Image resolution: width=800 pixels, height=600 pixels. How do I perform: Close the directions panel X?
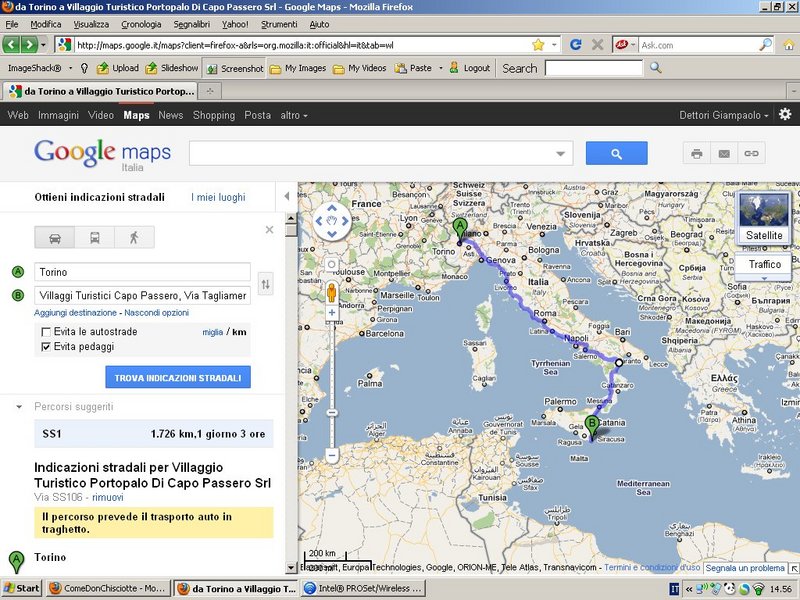(269, 230)
